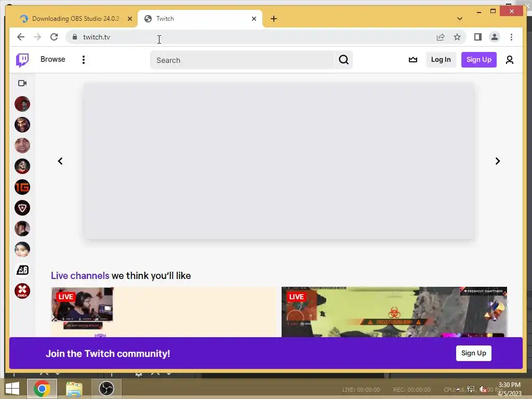Open the seventh sidebar channel avatar
This screenshot has height=399, width=532.
point(22,229)
